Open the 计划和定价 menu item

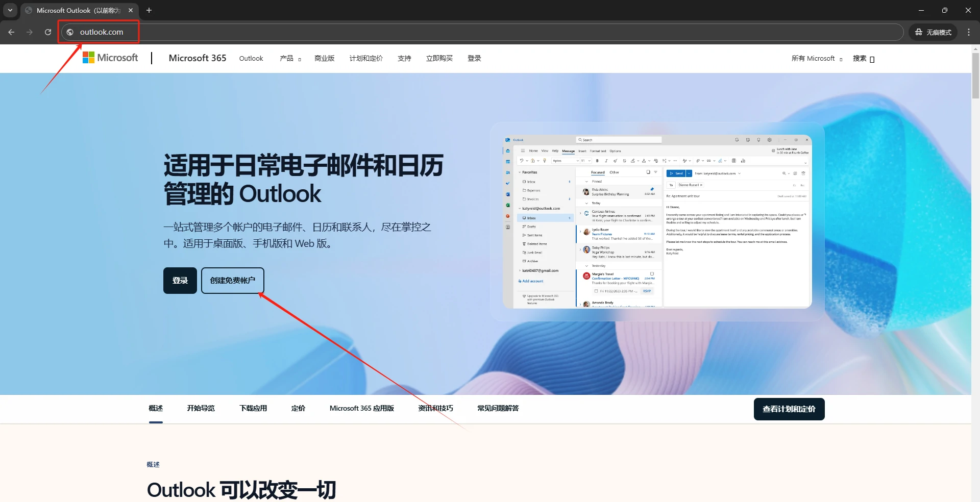[366, 59]
